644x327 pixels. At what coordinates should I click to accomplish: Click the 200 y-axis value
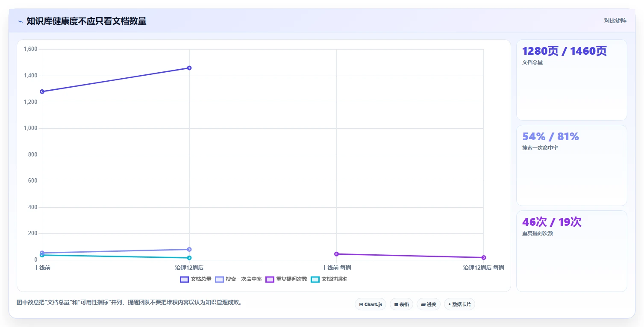coord(33,233)
